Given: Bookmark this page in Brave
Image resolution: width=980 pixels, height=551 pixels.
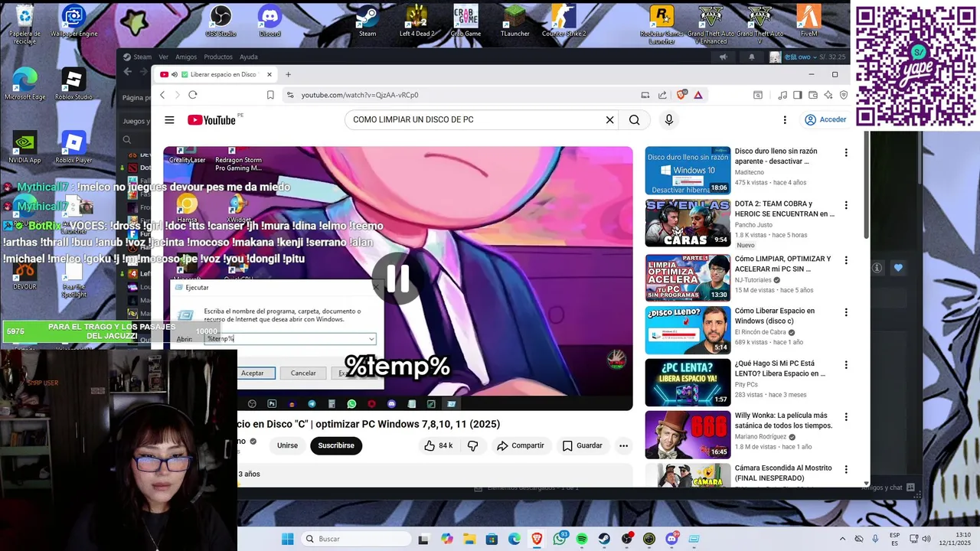Looking at the screenshot, I should 270,95.
